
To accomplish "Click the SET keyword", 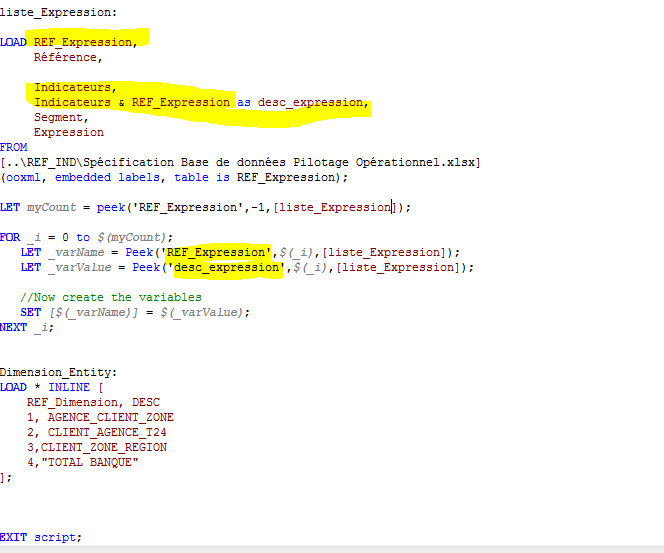I will [30, 312].
